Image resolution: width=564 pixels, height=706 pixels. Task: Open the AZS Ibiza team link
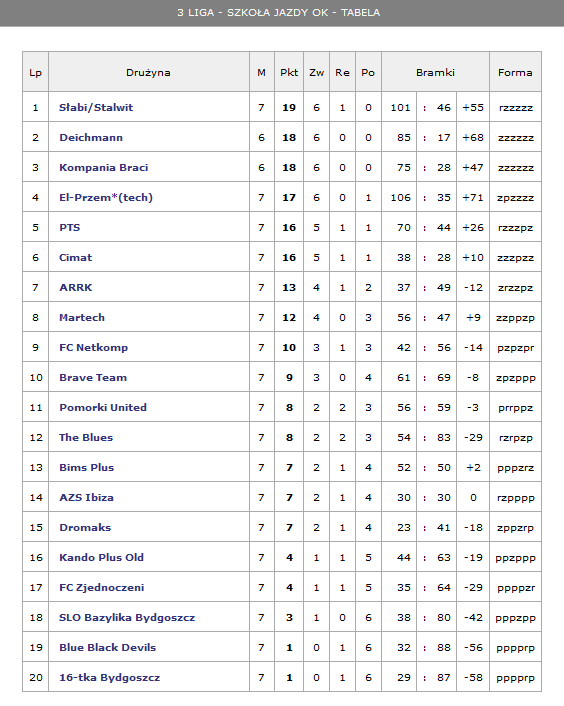coord(86,498)
